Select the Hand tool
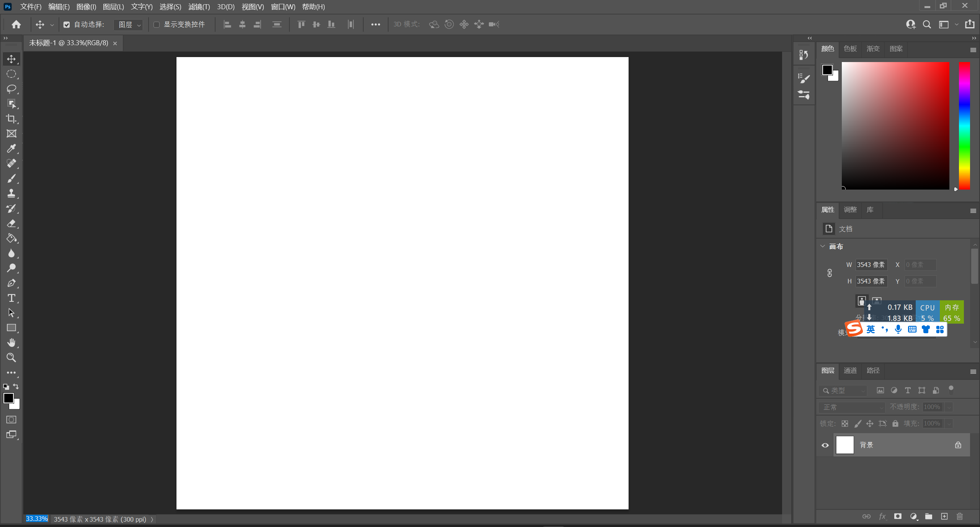This screenshot has height=527, width=980. pyautogui.click(x=11, y=343)
